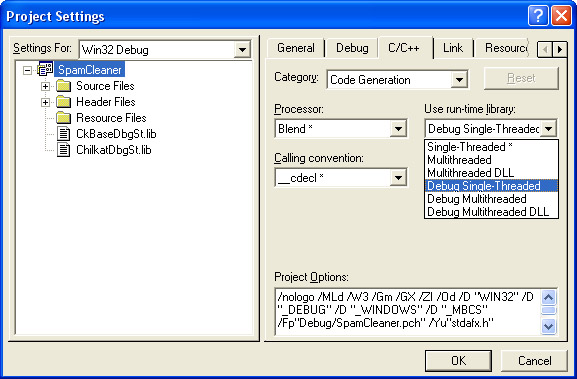Image resolution: width=577 pixels, height=379 pixels.
Task: Expand the Header Files folder
Action: pos(45,102)
